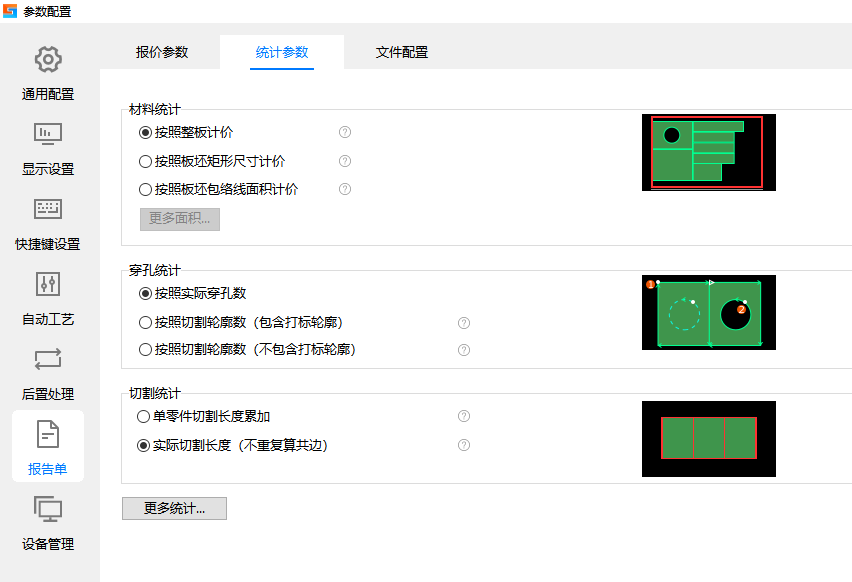This screenshot has width=852, height=582.
Task: Click the 材料统计 preview image
Action: click(709, 152)
